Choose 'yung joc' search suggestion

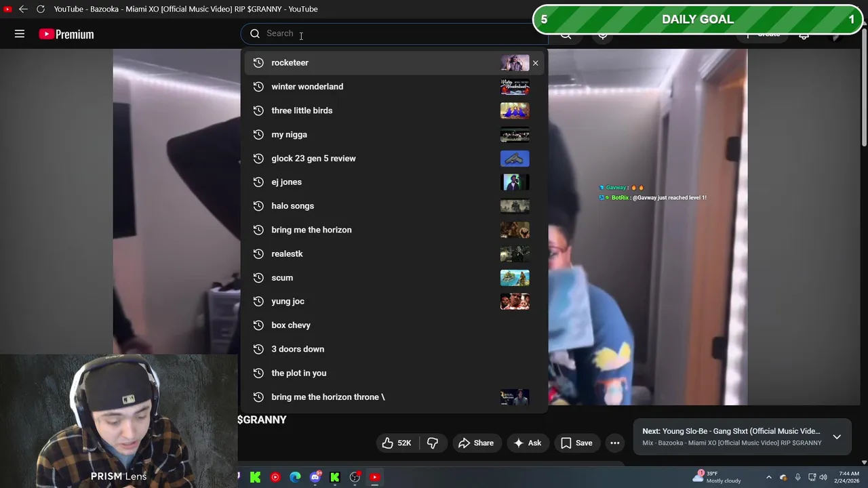click(x=393, y=301)
